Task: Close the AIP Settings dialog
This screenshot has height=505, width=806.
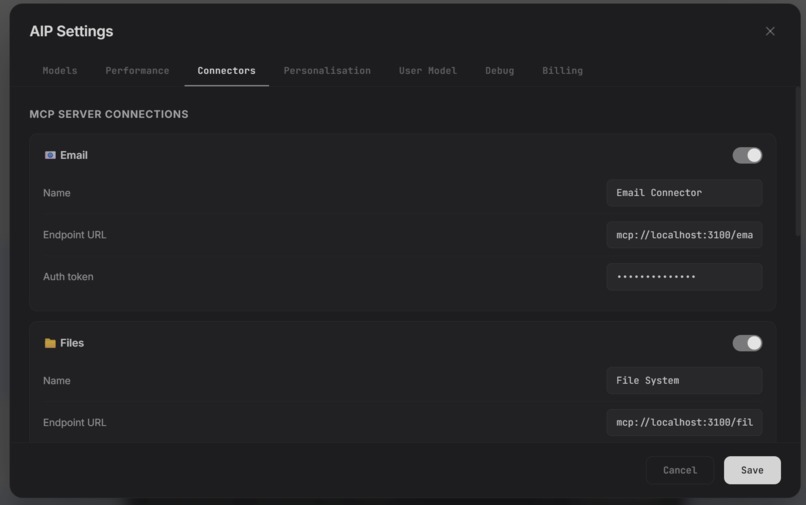Action: (770, 31)
